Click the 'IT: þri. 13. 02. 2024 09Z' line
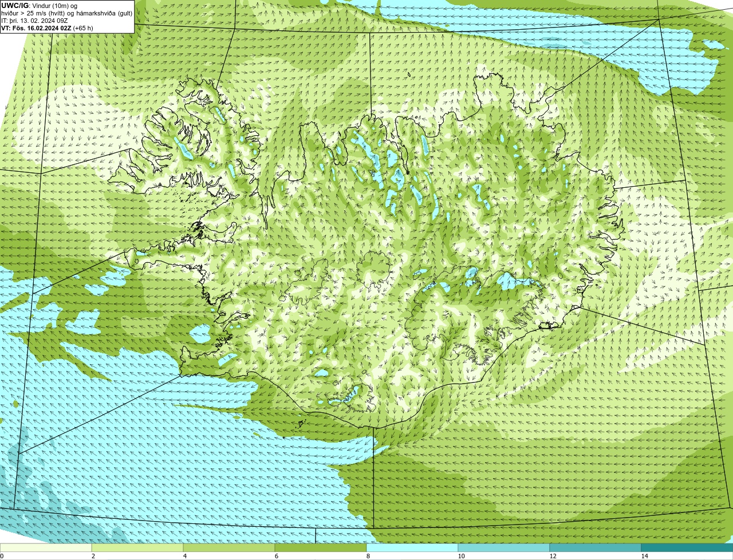Viewport: 733px width, 560px height. coord(35,21)
